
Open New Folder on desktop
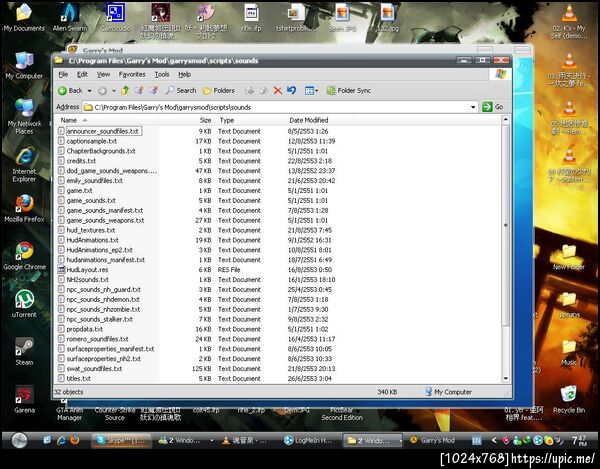569,256
